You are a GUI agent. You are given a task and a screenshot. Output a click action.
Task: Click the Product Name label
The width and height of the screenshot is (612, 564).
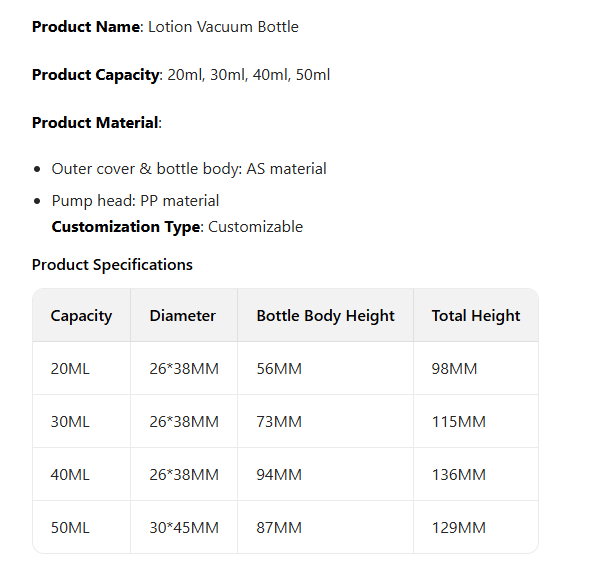(85, 27)
